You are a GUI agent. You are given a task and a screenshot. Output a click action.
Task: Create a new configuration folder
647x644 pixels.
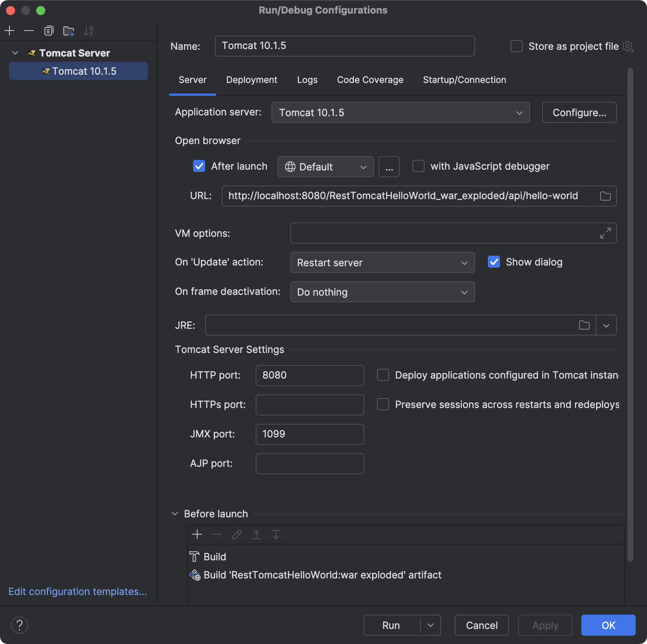click(x=69, y=31)
